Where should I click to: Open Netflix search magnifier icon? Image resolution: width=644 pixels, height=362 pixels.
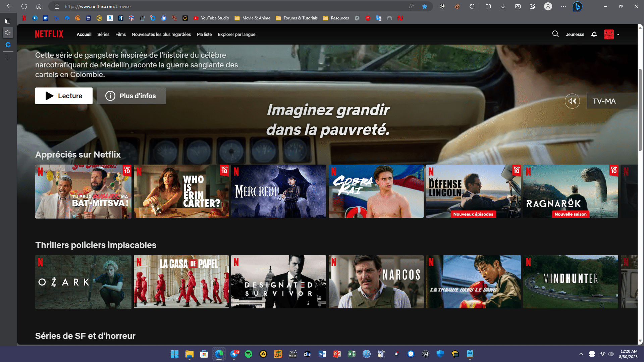[x=555, y=34]
